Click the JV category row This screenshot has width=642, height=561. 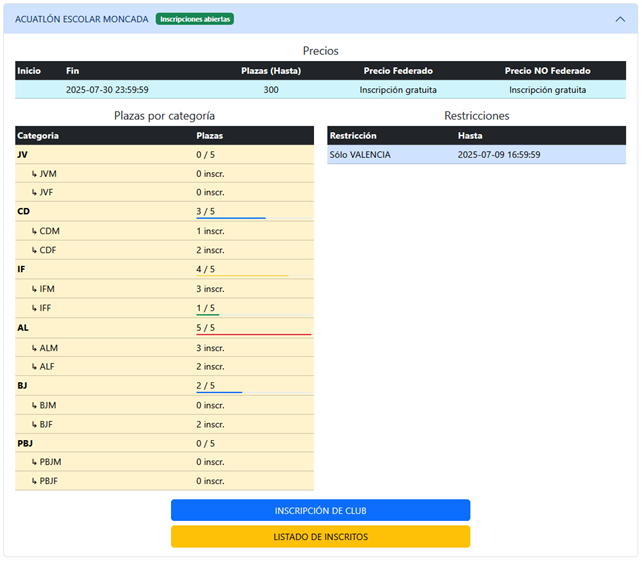click(x=164, y=155)
